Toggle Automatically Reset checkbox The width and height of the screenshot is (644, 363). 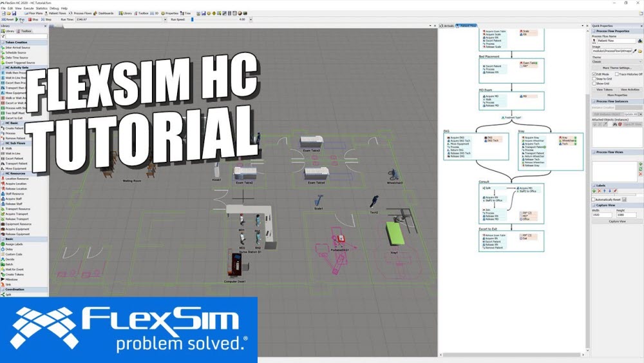(594, 199)
